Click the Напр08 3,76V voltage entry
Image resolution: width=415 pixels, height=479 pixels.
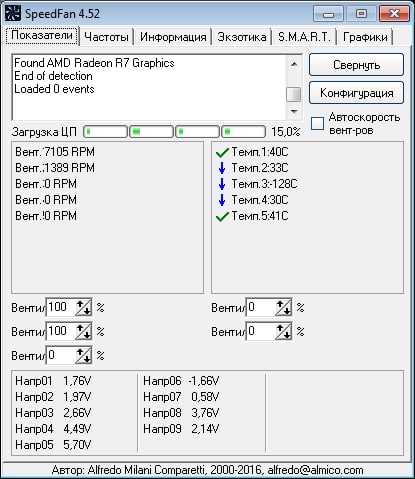pos(181,413)
